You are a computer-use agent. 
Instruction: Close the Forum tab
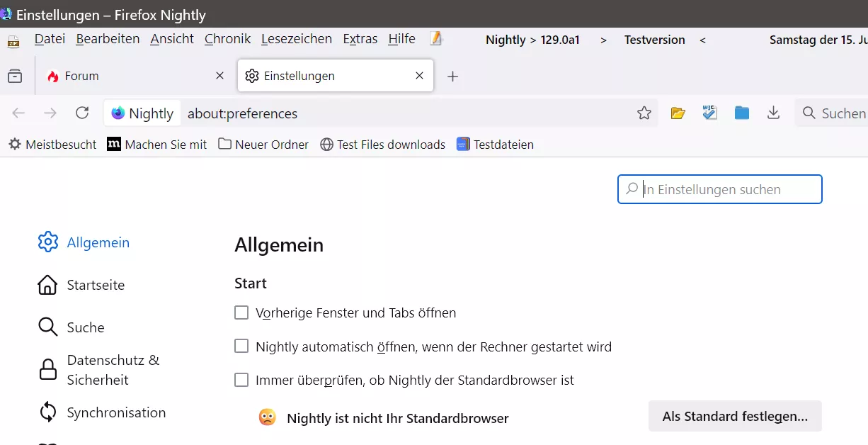[x=219, y=76]
